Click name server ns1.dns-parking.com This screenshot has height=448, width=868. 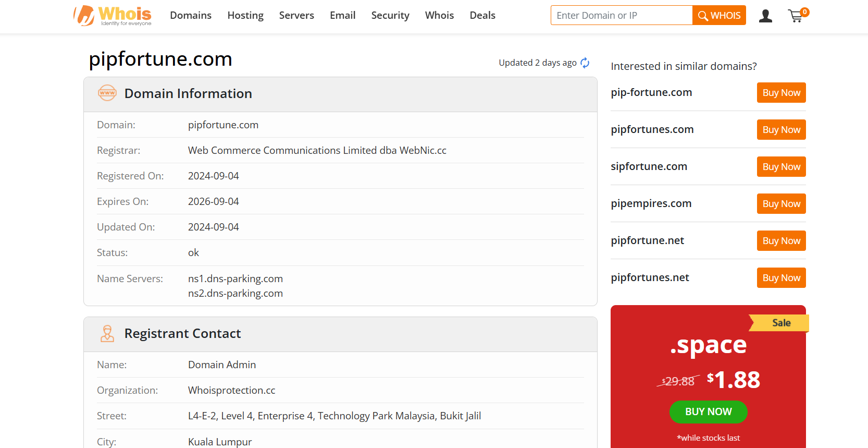pyautogui.click(x=235, y=279)
